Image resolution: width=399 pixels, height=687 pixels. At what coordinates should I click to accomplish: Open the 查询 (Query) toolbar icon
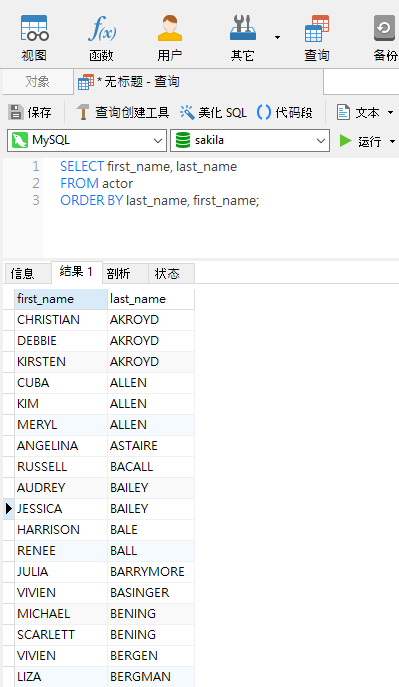pyautogui.click(x=317, y=39)
